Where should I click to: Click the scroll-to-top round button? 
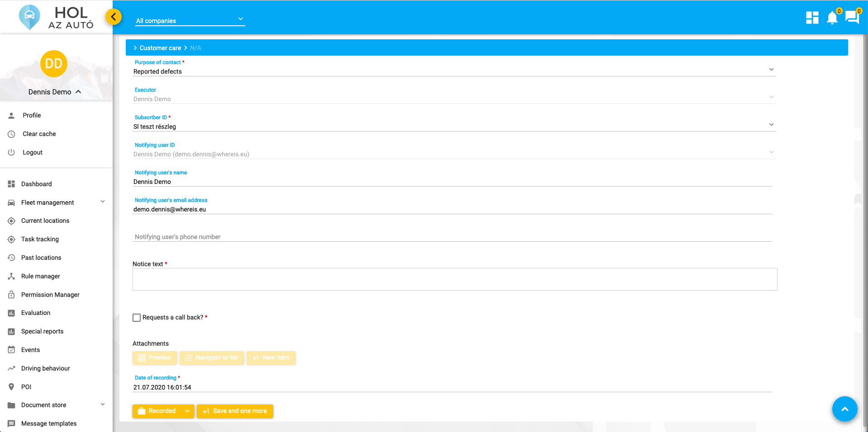coord(844,409)
